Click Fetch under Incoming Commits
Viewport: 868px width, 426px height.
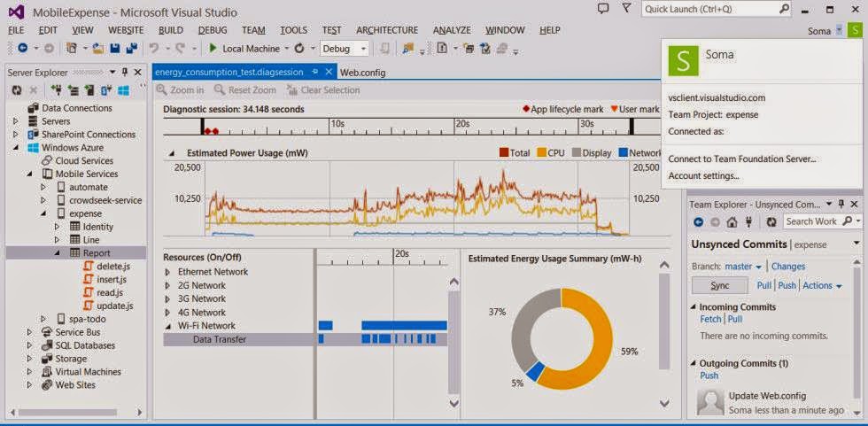710,319
